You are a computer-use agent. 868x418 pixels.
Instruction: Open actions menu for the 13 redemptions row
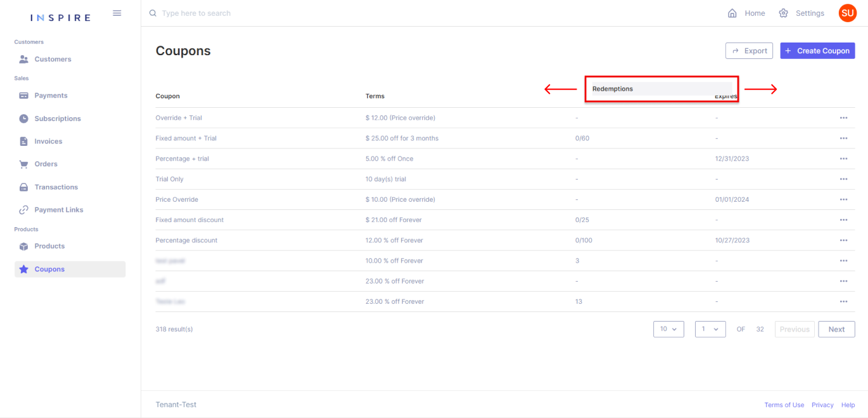click(843, 301)
